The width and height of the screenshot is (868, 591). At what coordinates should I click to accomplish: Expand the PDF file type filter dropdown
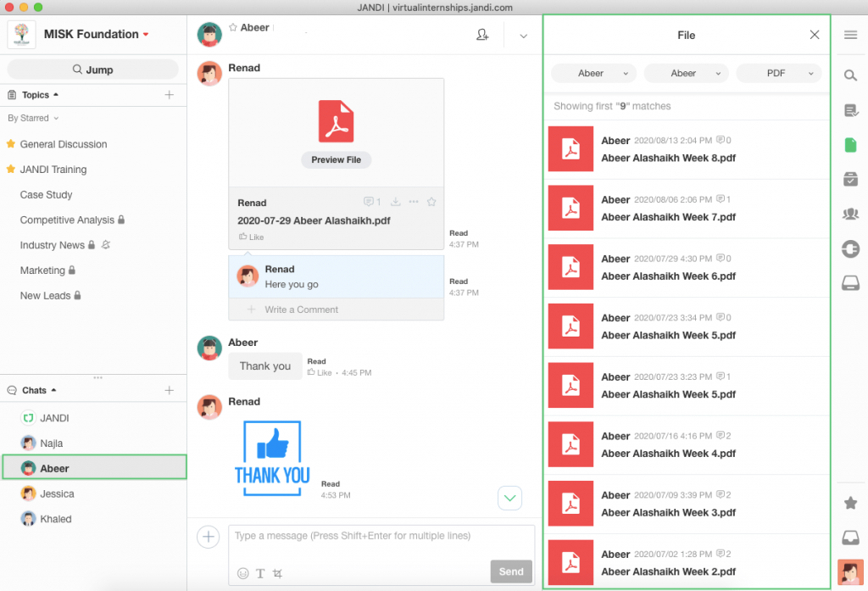tap(779, 74)
